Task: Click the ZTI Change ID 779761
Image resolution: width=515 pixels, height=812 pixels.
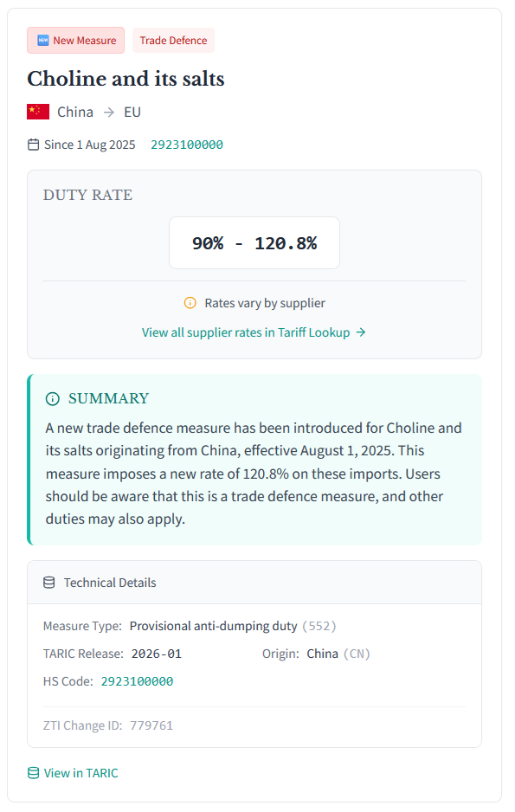Action: (x=151, y=725)
